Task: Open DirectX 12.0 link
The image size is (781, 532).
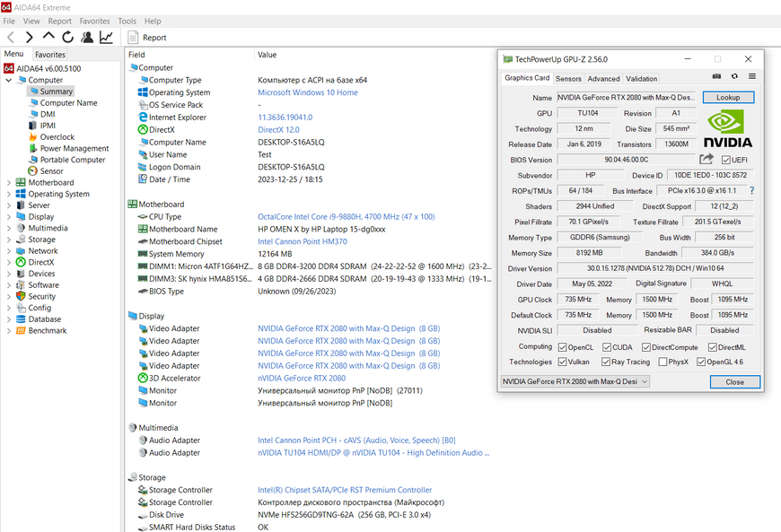Action: point(278,130)
